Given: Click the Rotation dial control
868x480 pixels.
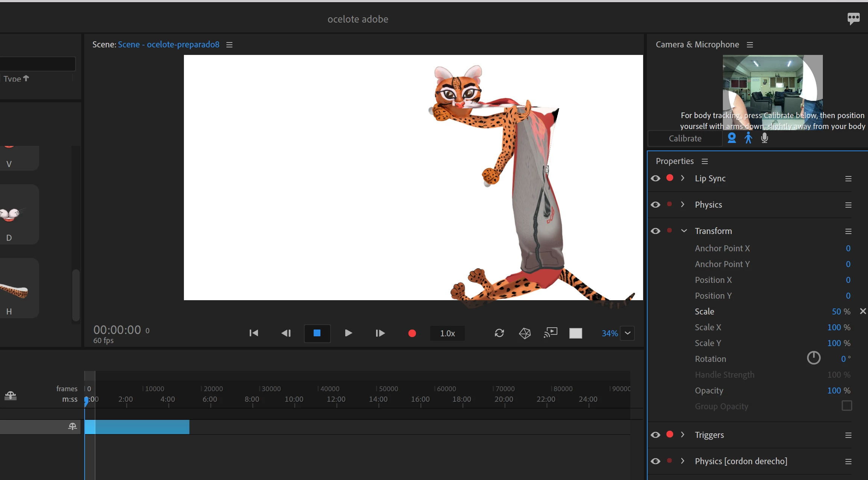Looking at the screenshot, I should point(813,358).
